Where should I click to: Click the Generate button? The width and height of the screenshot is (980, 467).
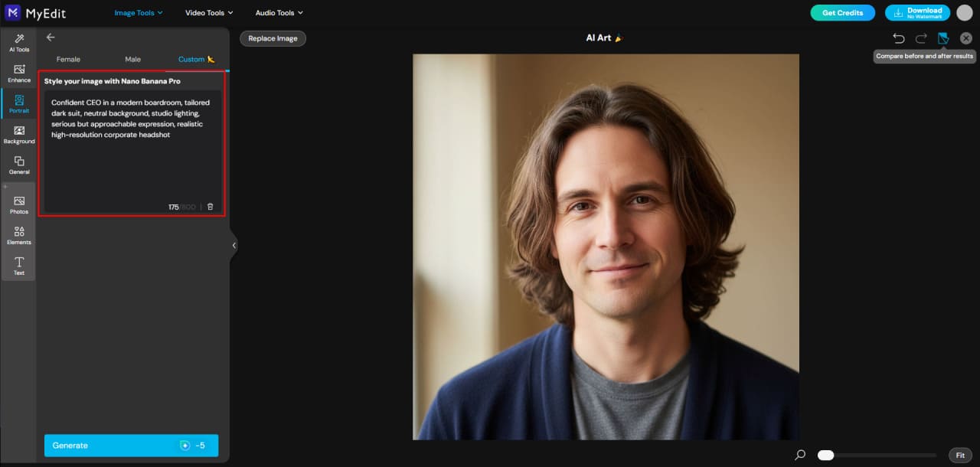coord(131,445)
